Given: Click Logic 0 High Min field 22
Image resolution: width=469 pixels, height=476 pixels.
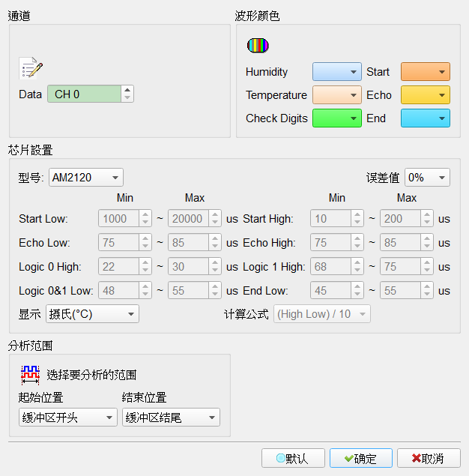Looking at the screenshot, I should tap(118, 266).
